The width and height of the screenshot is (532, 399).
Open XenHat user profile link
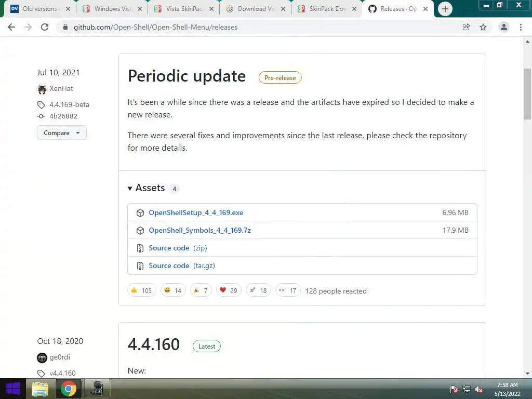point(61,88)
